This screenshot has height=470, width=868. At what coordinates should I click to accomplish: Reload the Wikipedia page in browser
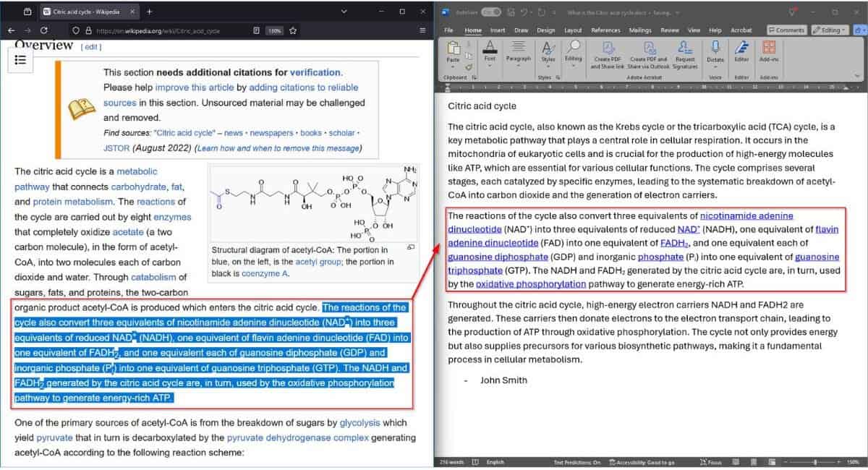pyautogui.click(x=44, y=30)
